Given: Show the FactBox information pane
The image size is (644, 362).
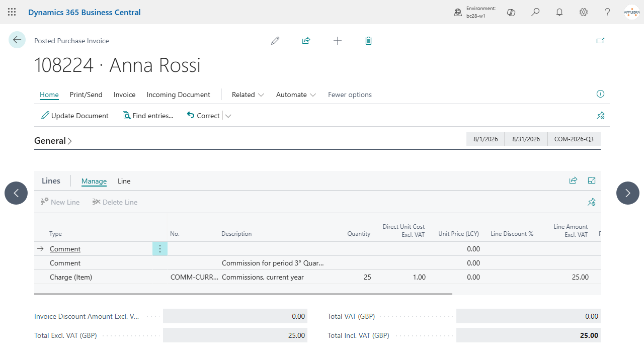Looking at the screenshot, I should pyautogui.click(x=600, y=94).
